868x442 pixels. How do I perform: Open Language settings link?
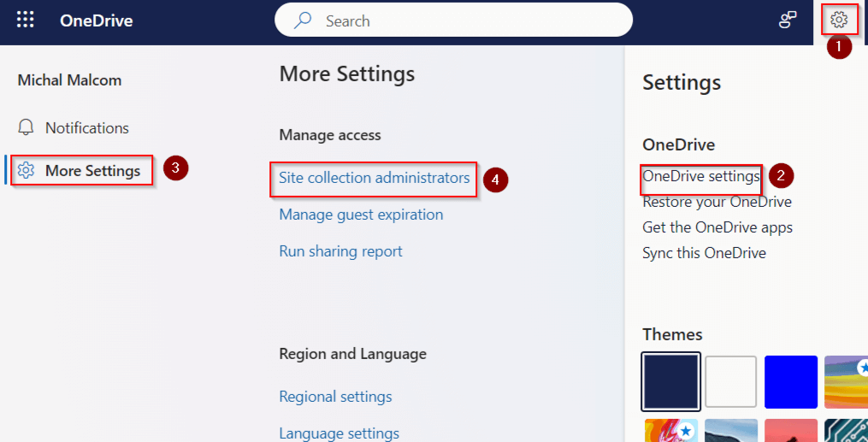339,433
